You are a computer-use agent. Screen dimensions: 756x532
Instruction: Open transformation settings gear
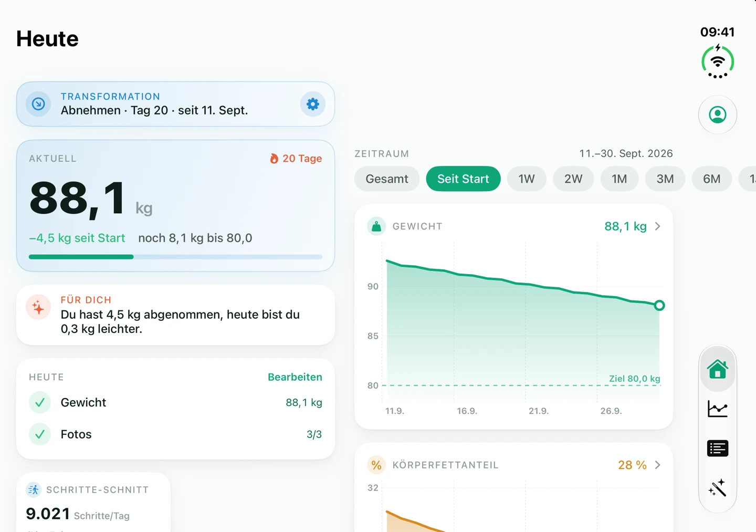(x=313, y=104)
